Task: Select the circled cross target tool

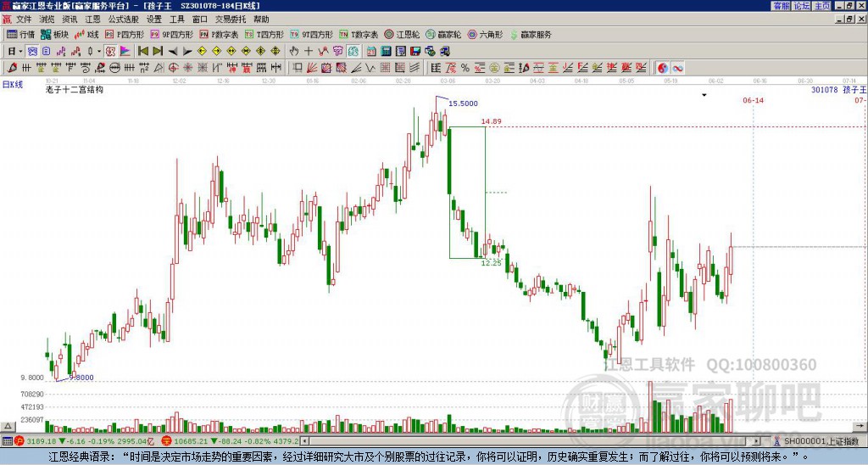Action: pyautogui.click(x=173, y=68)
